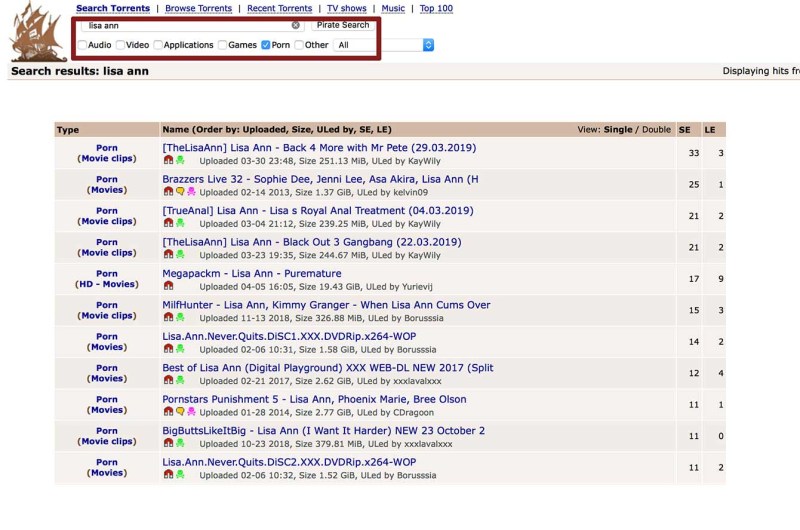Click the green skull icon on the Yurievij upload
Screen dimensions: 800x530
[x=180, y=287]
